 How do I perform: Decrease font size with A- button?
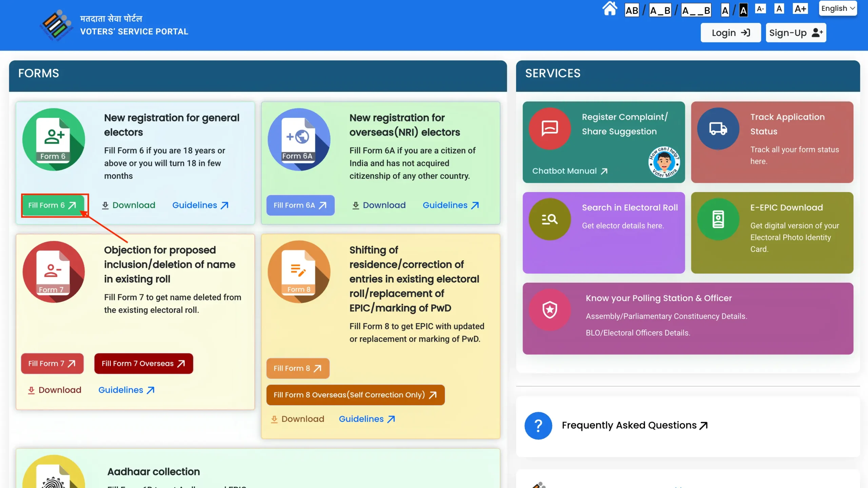point(760,9)
